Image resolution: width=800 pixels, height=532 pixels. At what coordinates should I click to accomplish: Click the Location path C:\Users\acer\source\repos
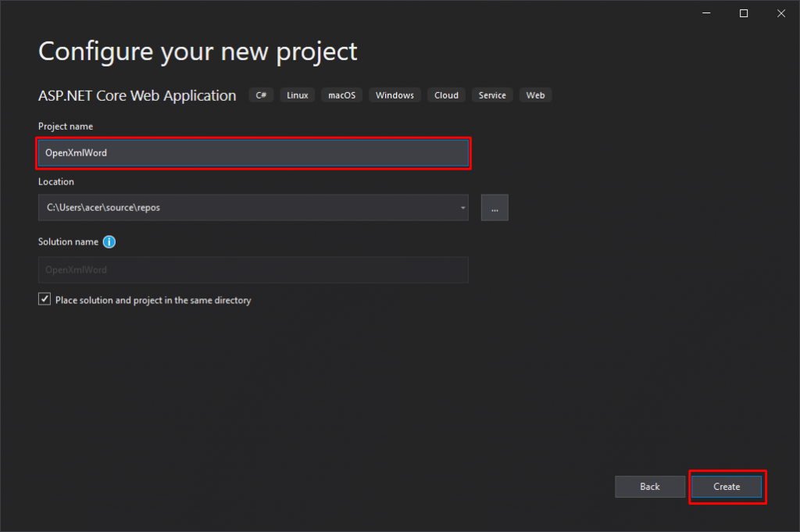104,208
